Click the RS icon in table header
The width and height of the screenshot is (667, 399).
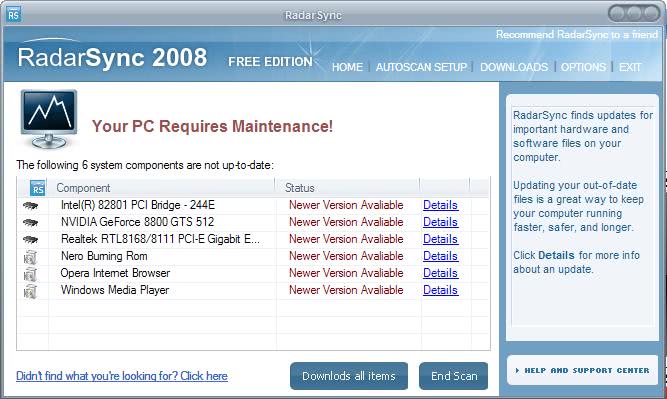click(37, 188)
